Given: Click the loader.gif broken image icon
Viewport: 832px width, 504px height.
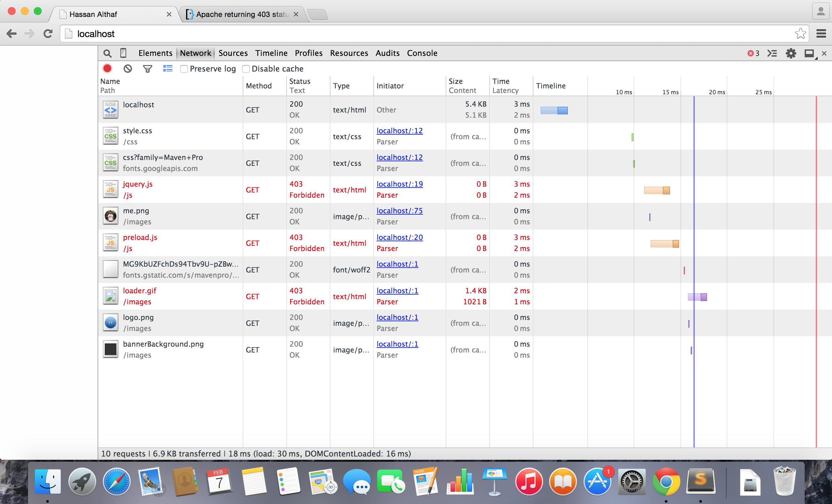Looking at the screenshot, I should 110,296.
